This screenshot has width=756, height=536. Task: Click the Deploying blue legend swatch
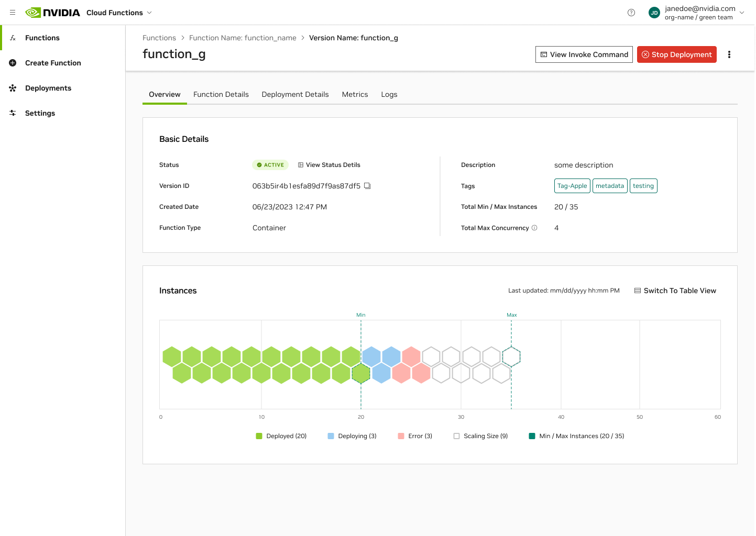coord(331,436)
